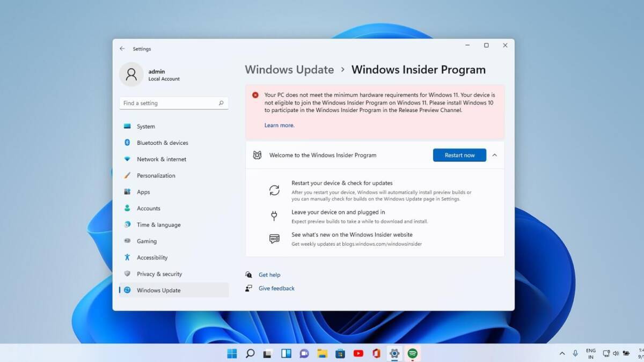Maximize the Settings window

point(486,46)
